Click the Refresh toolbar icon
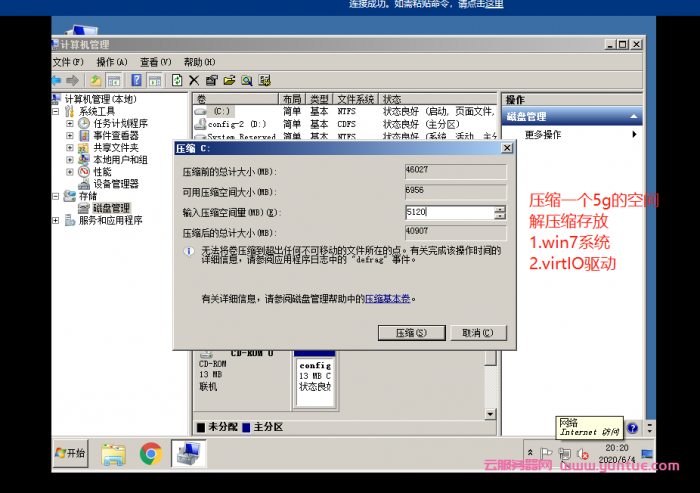The height and width of the screenshot is (493, 700). click(177, 80)
